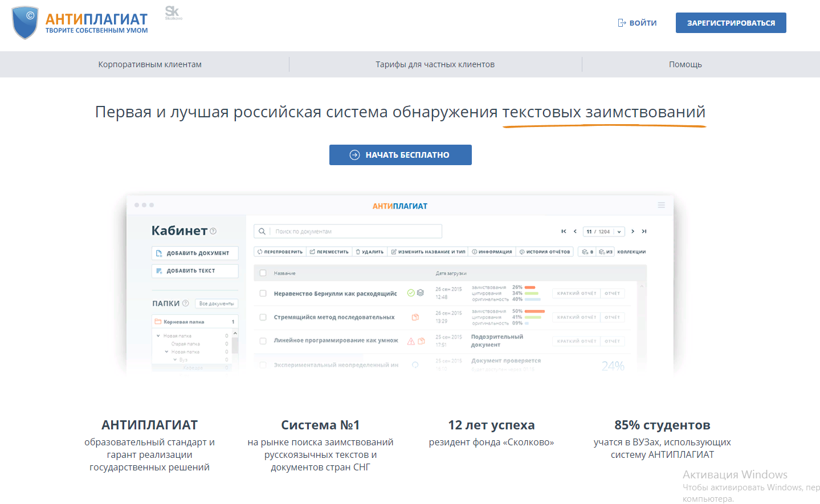Click the arrow circle icon in НАЧАТЬ БЕСПЛАТНО
820x504 pixels.
coord(354,155)
